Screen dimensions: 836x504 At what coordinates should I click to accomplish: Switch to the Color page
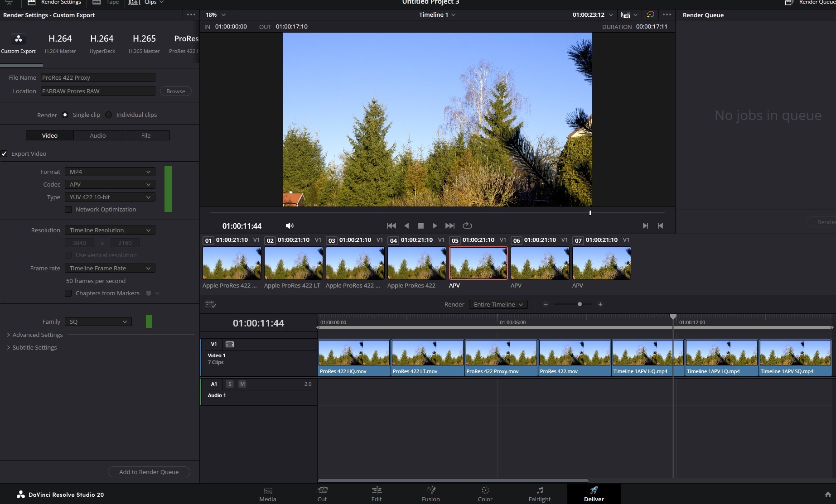485,494
